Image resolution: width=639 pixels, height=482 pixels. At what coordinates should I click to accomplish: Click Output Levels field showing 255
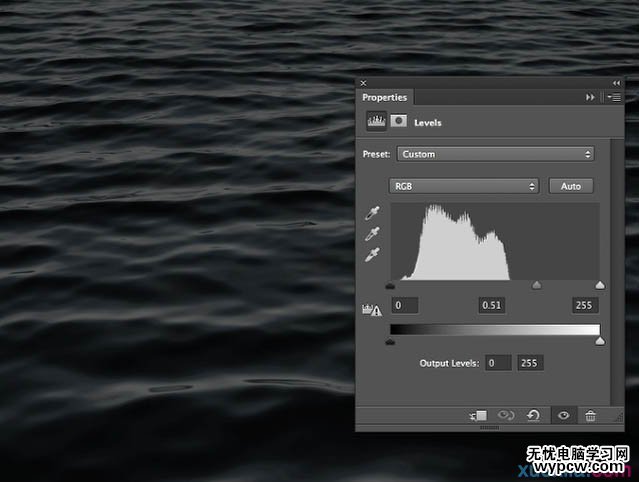click(530, 363)
